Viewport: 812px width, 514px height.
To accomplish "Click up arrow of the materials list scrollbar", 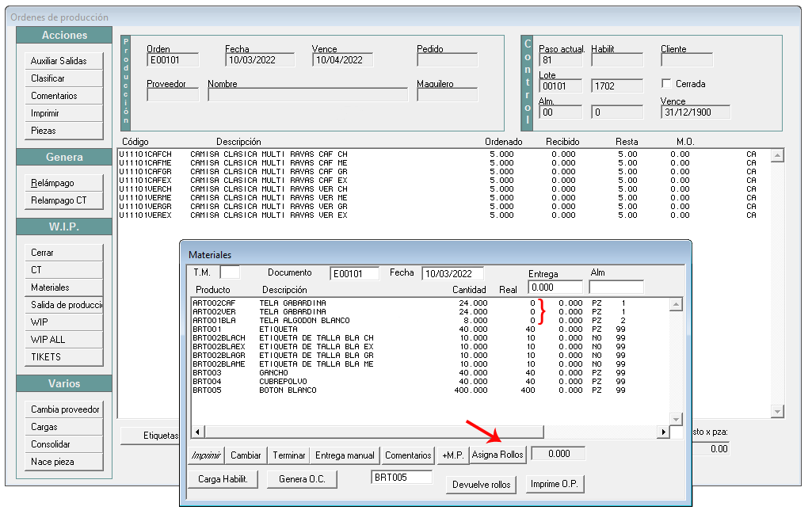I will pyautogui.click(x=675, y=304).
